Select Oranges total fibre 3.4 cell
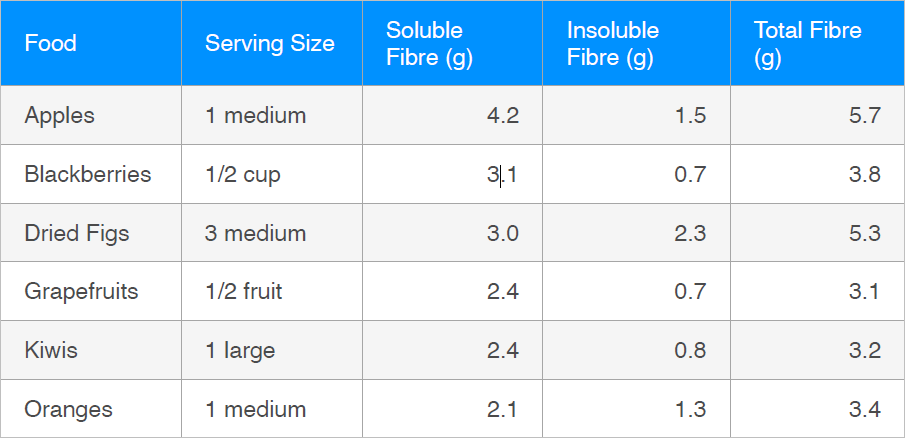The image size is (905, 438). pyautogui.click(x=817, y=409)
